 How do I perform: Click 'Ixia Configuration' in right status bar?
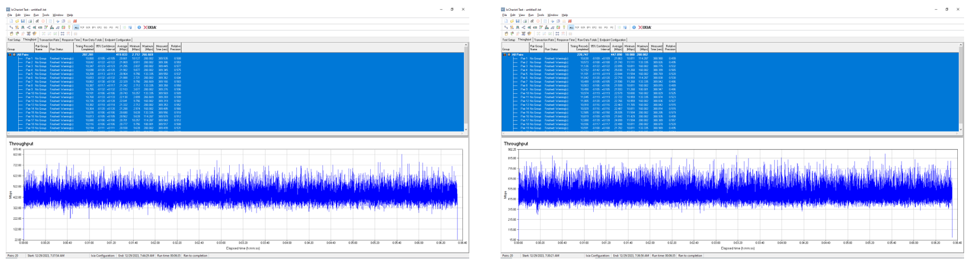tap(597, 256)
